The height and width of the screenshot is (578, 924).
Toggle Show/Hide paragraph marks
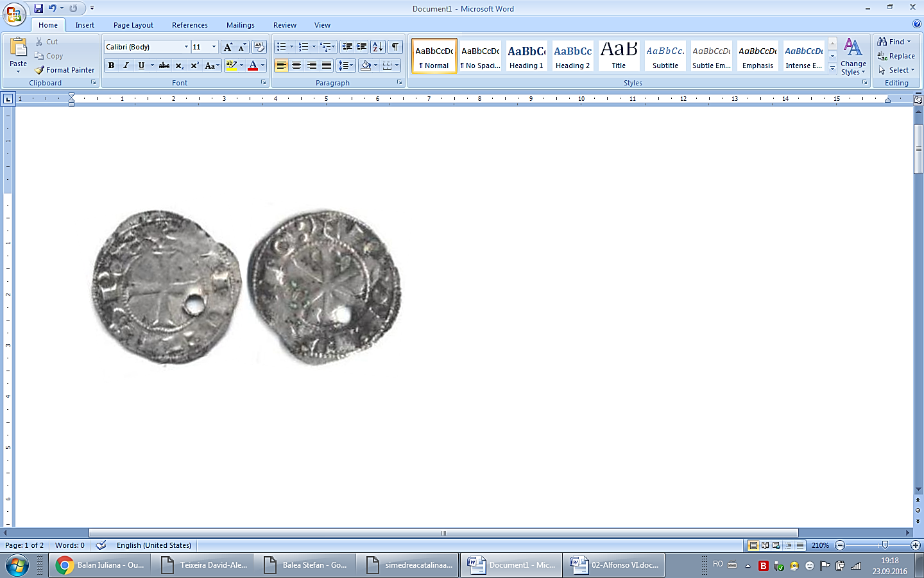click(395, 47)
